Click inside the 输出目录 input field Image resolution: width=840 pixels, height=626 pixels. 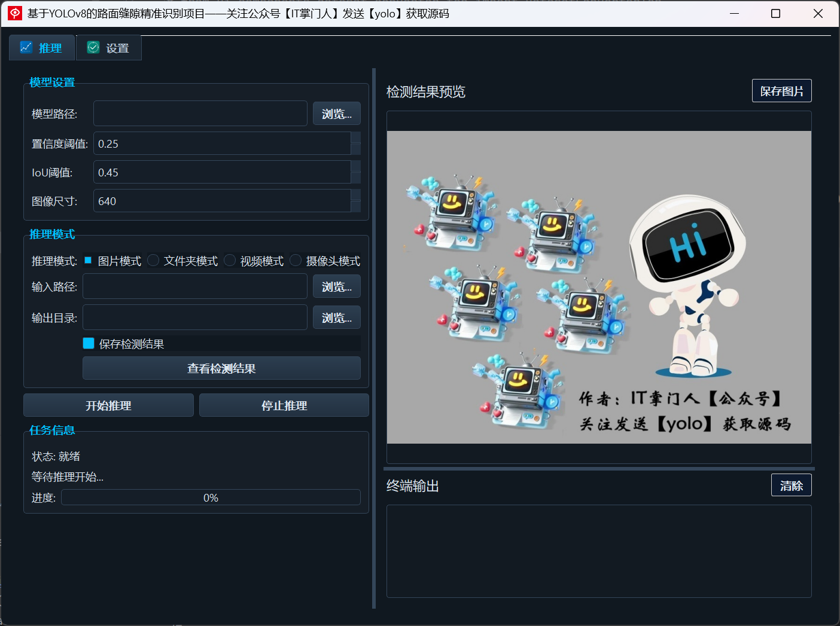click(x=194, y=317)
